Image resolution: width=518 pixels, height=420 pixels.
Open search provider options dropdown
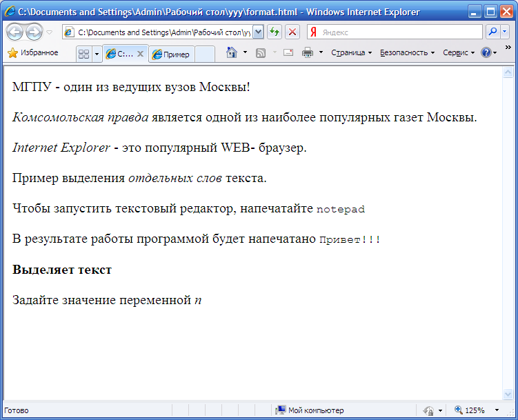tap(504, 32)
